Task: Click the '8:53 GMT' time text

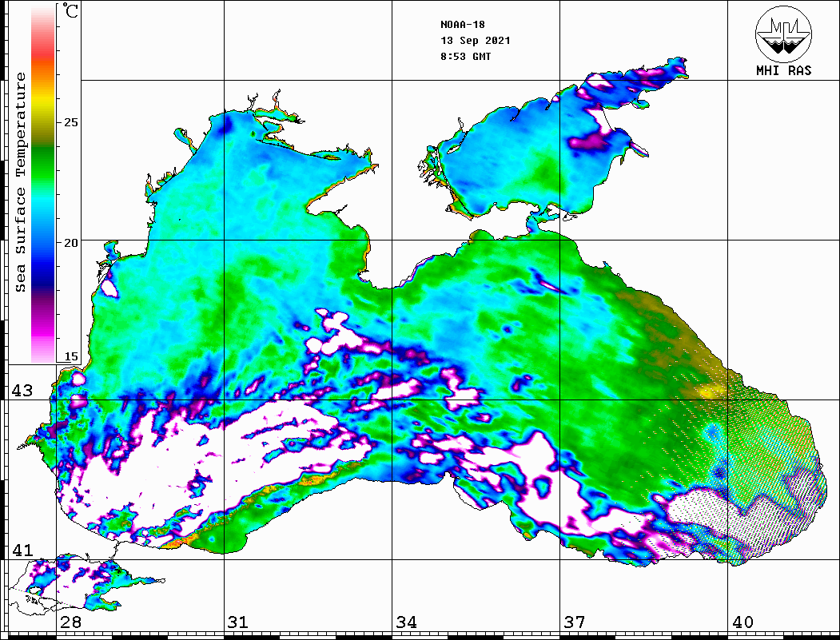Action: click(x=465, y=57)
